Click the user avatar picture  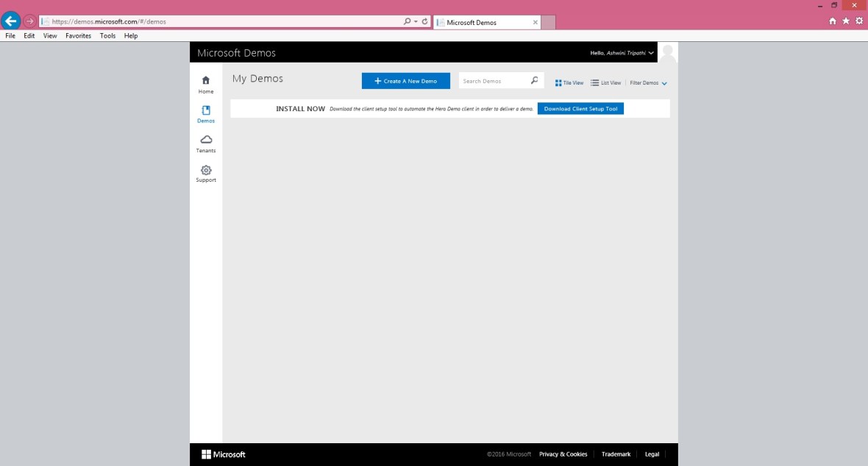point(668,53)
